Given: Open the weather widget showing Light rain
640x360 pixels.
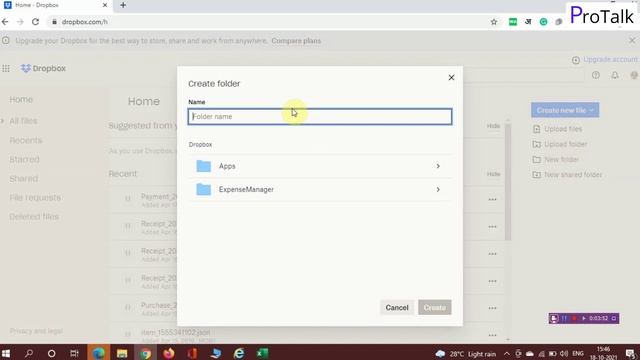Looking at the screenshot, I should (466, 354).
